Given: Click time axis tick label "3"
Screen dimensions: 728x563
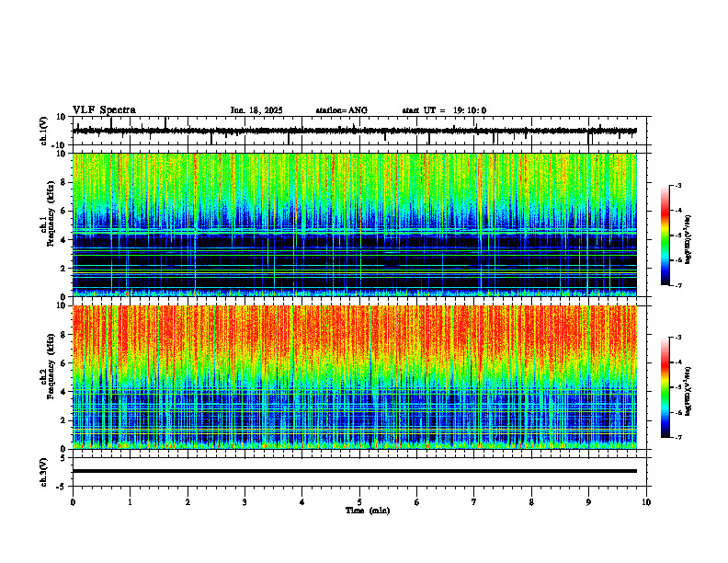Looking at the screenshot, I should click(x=245, y=502).
